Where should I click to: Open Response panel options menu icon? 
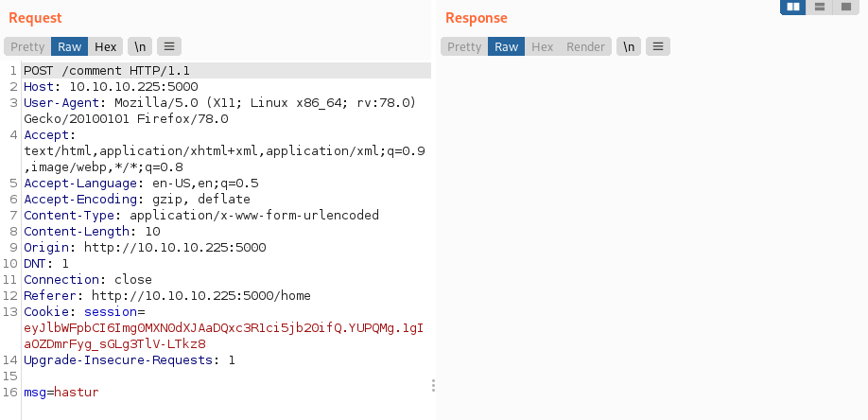point(658,46)
